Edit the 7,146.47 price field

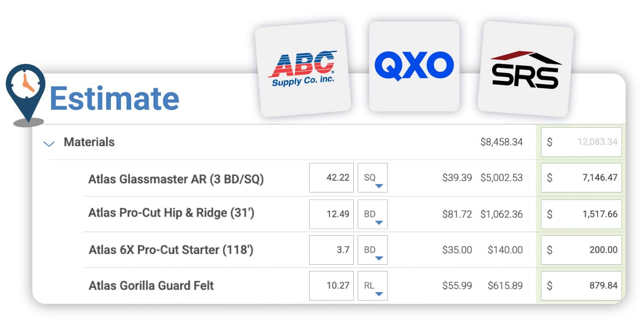[x=581, y=178]
